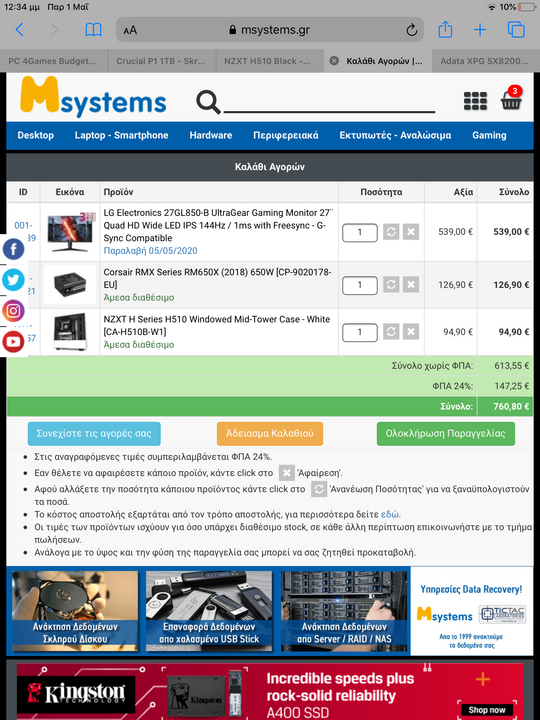Open Ανάκτηση Δεδομένων Server RAID banner
The width and height of the screenshot is (540, 720).
pos(344,611)
